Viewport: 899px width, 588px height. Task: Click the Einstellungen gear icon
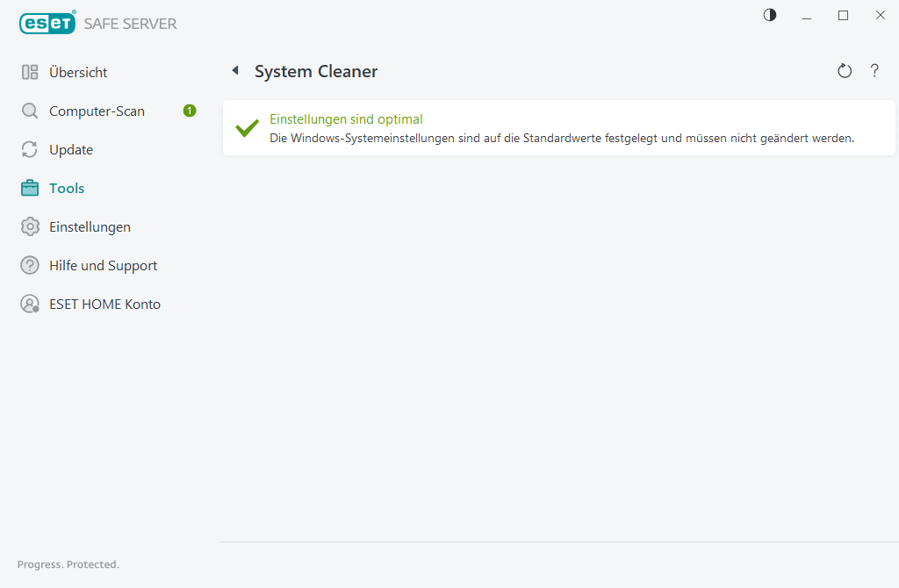[30, 227]
